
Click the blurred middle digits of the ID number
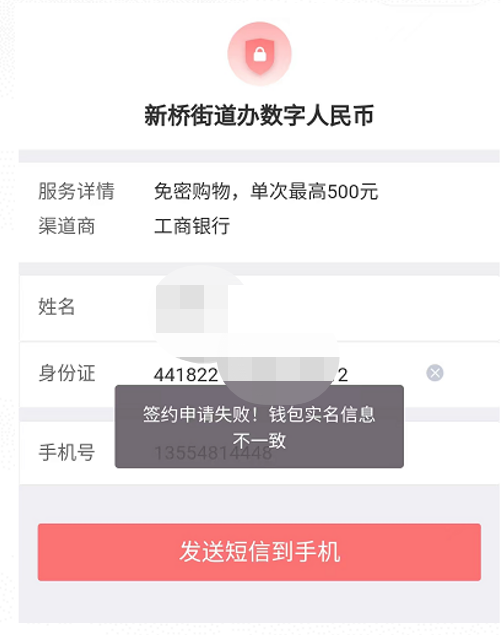(x=277, y=369)
